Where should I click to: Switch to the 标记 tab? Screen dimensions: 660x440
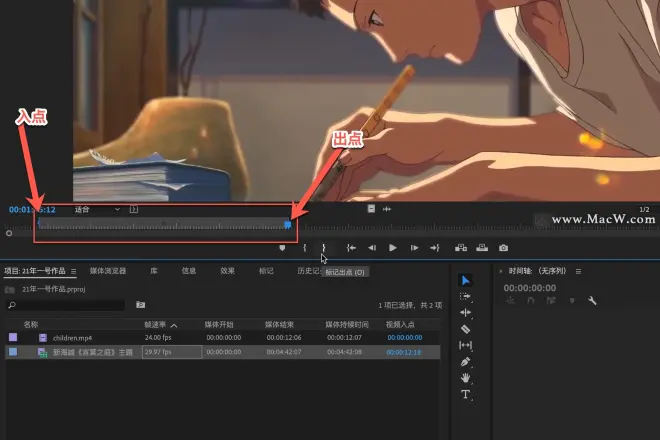pyautogui.click(x=266, y=271)
